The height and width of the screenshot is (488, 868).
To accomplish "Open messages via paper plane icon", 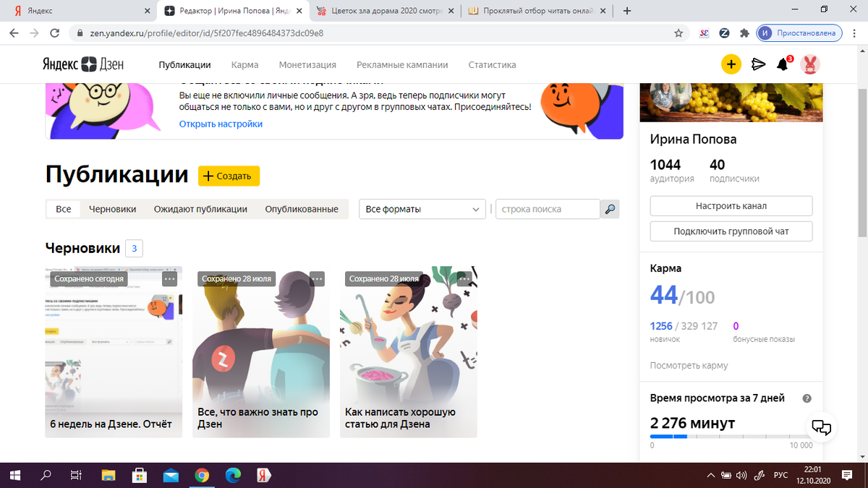I will pos(758,64).
